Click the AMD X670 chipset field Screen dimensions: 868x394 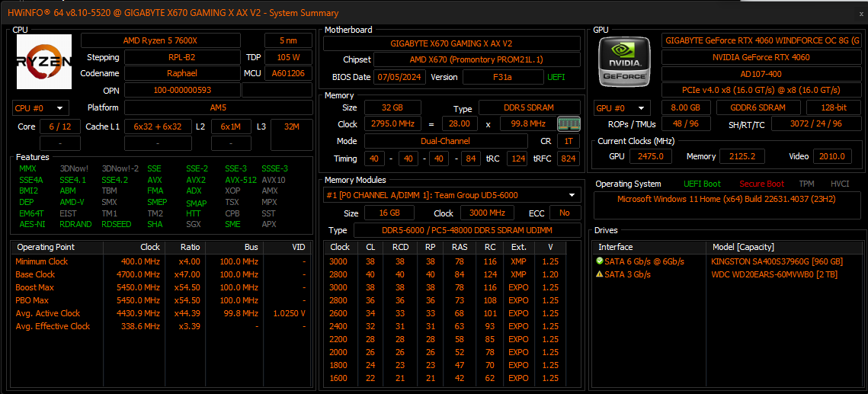click(x=477, y=59)
